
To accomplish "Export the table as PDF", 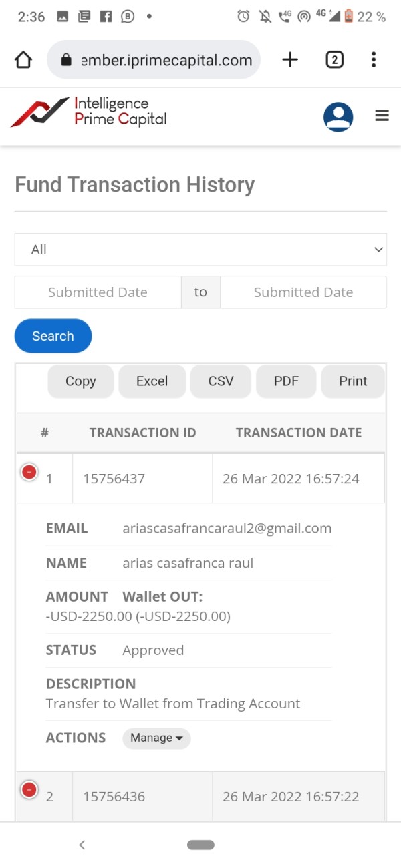I will 286,381.
